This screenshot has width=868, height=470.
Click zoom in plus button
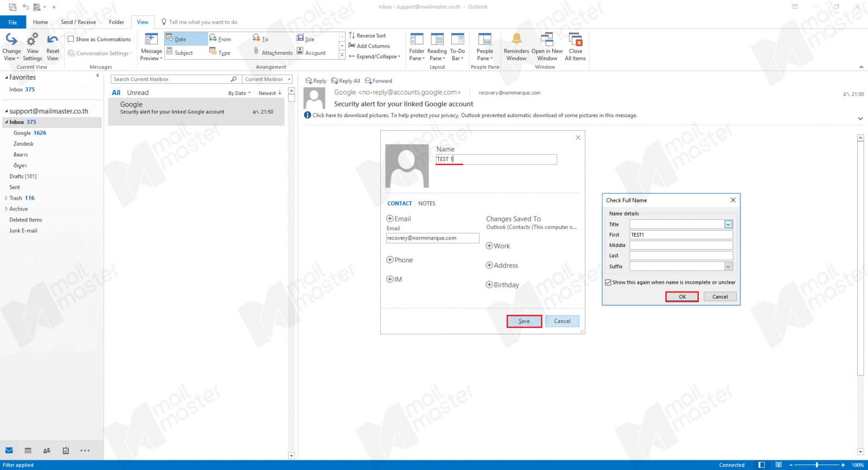pos(843,465)
